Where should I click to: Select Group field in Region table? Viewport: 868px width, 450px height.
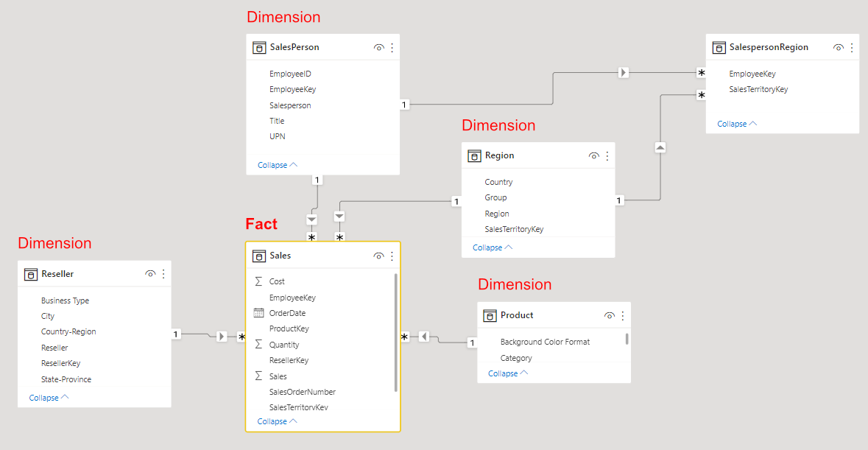coord(495,197)
